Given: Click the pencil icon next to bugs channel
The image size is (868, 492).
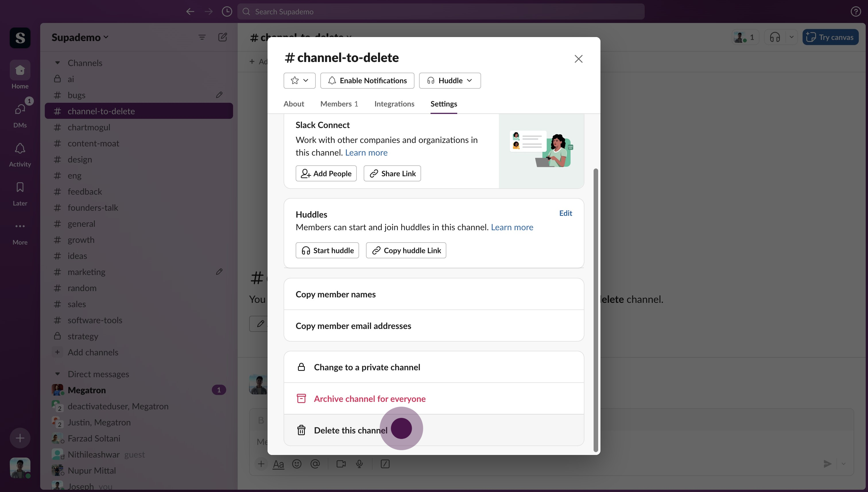Looking at the screenshot, I should tap(219, 95).
